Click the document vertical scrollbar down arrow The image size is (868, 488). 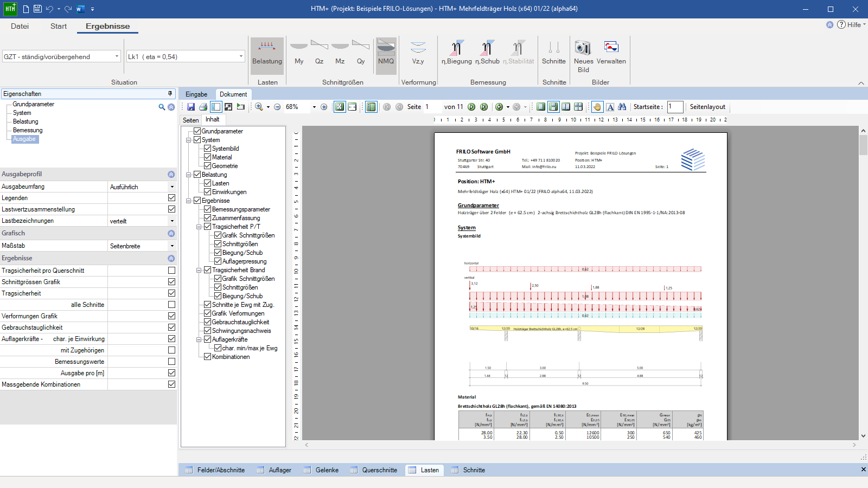click(x=863, y=436)
